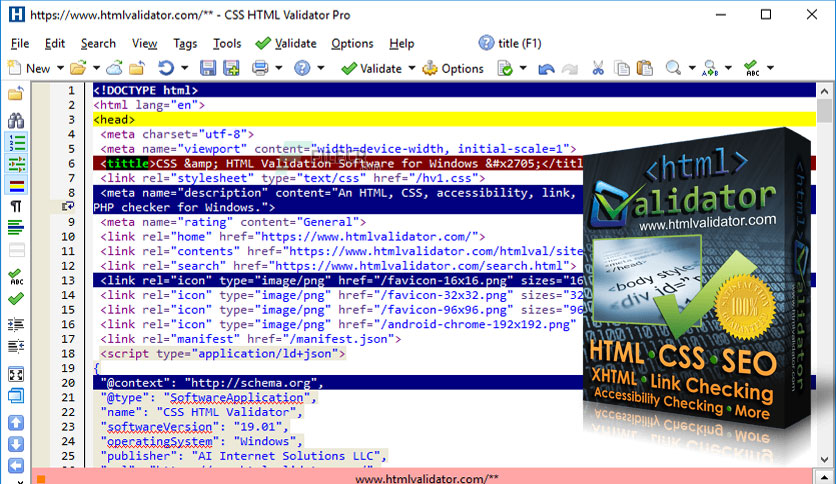The height and width of the screenshot is (484, 836).
Task: Open the Options menu in menu bar
Action: pyautogui.click(x=352, y=44)
